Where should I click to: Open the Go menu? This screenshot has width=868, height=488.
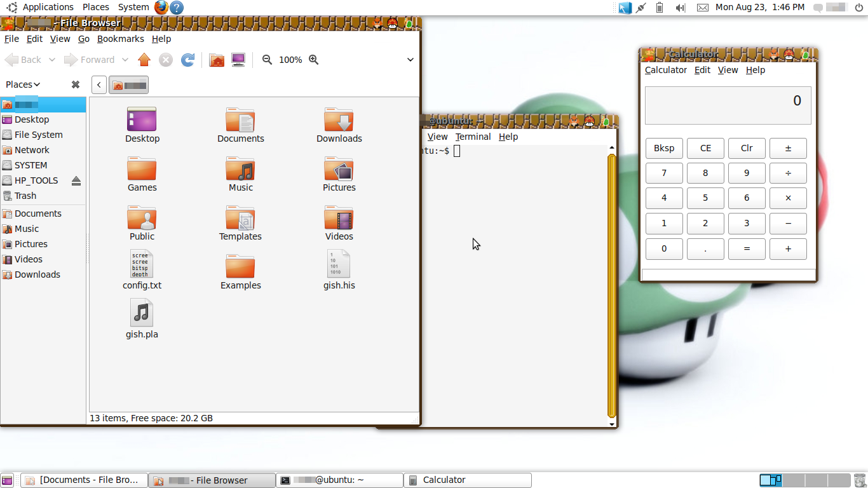point(84,39)
